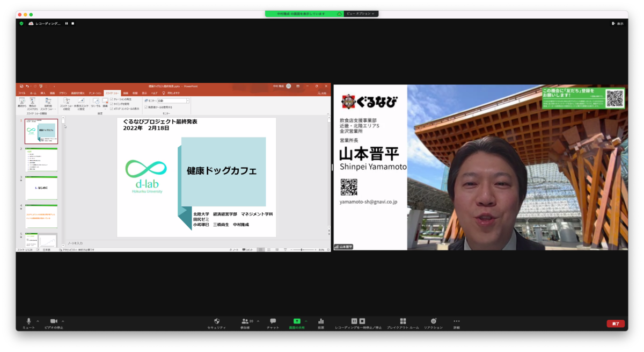The image size is (644, 352).
Task: Open the Custom Slide Show (目的別スライドショー) dropdown
Action: coord(48,104)
